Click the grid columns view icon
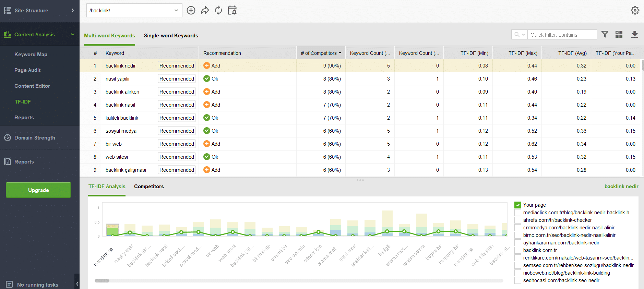The height and width of the screenshot is (289, 644). coord(619,34)
